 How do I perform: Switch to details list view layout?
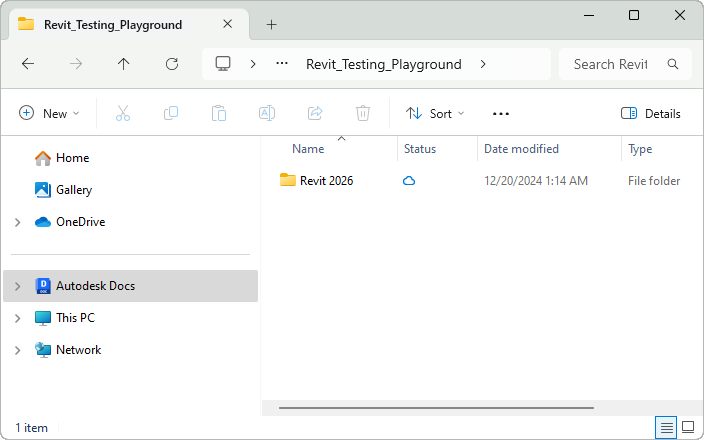(666, 427)
